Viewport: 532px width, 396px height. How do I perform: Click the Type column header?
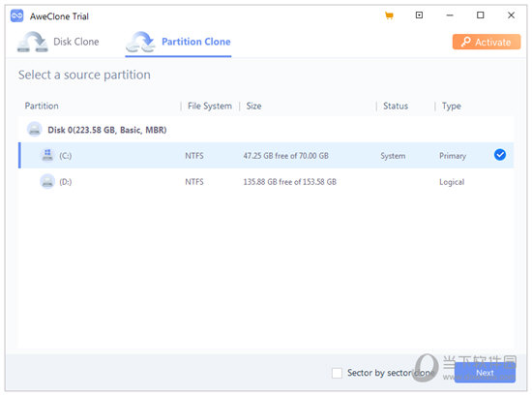coord(452,106)
